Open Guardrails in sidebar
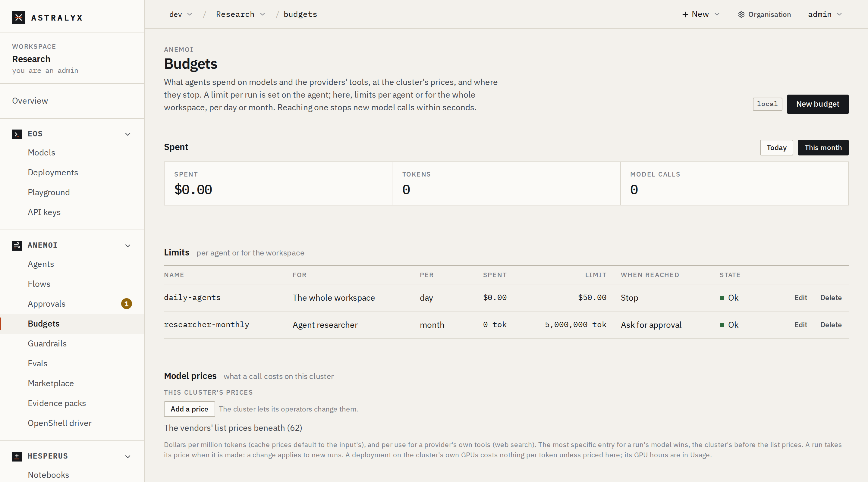 tap(47, 343)
